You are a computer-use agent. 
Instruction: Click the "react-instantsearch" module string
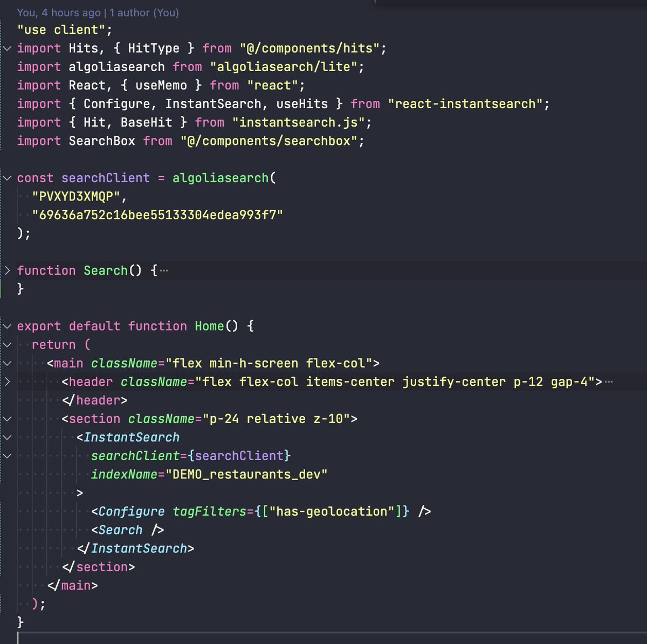click(465, 104)
